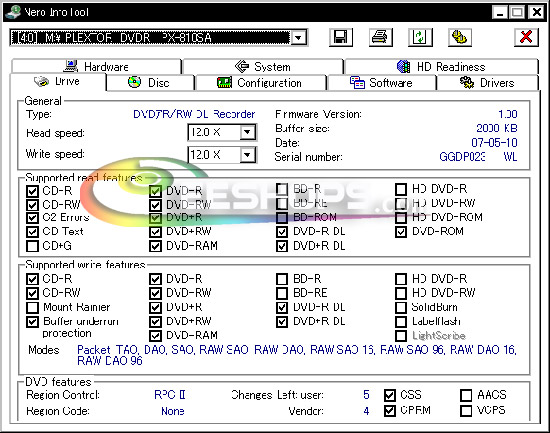Viewport: 550px width, 433px height.
Task: Click the yellow information toolbar icon
Action: click(460, 37)
